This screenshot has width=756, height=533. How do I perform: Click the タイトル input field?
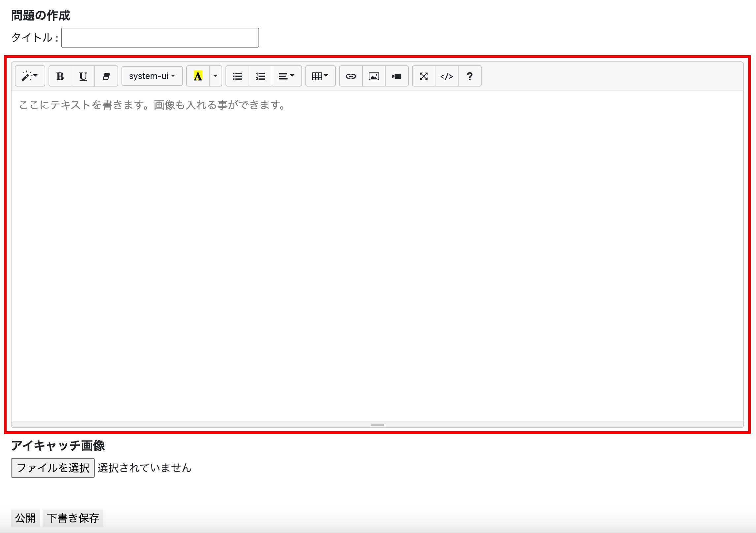pos(160,38)
